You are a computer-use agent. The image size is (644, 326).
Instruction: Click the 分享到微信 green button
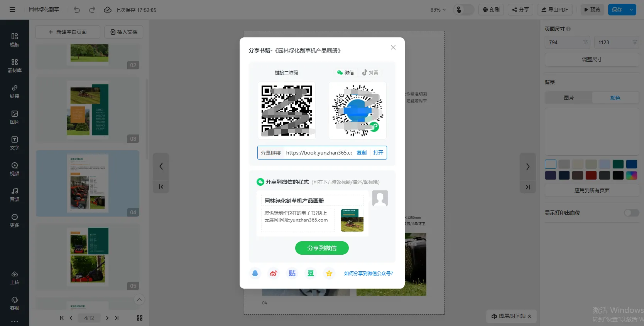click(322, 248)
